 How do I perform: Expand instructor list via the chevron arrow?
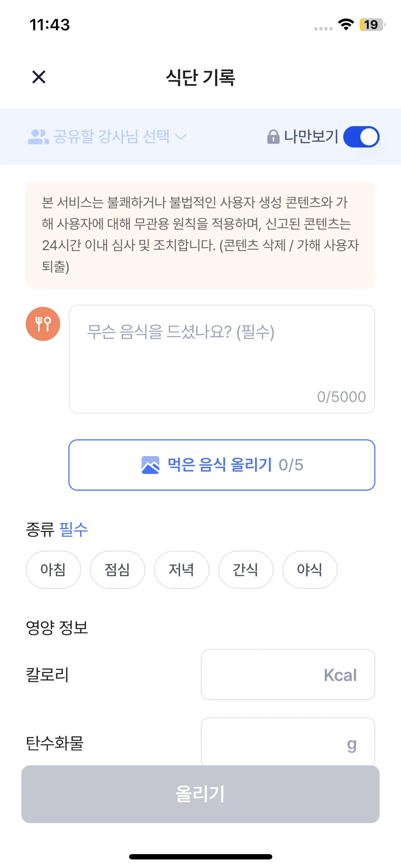tap(181, 137)
